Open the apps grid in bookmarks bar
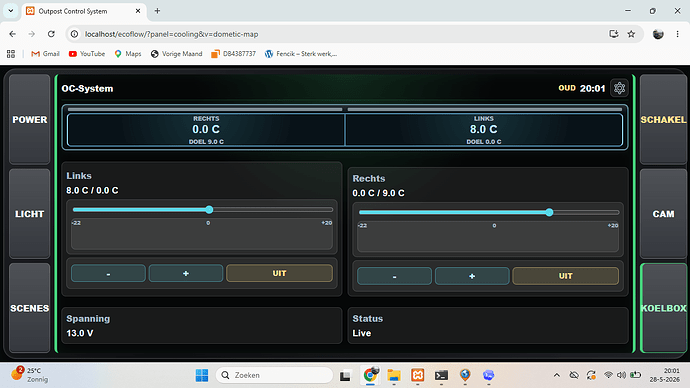The image size is (690, 388). (11, 54)
